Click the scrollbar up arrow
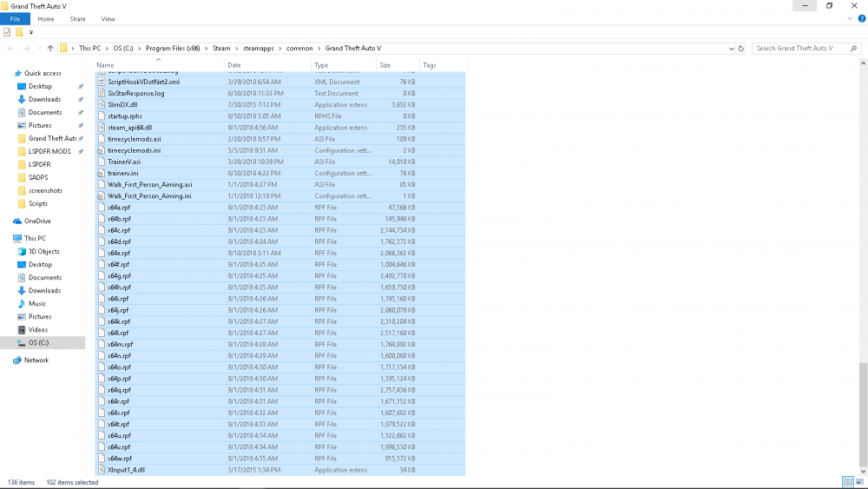The width and height of the screenshot is (868, 489). (x=863, y=64)
